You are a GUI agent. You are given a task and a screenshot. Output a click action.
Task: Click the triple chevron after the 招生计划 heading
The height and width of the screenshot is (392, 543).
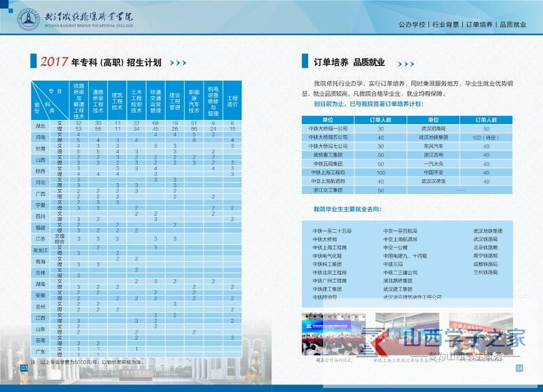[178, 63]
